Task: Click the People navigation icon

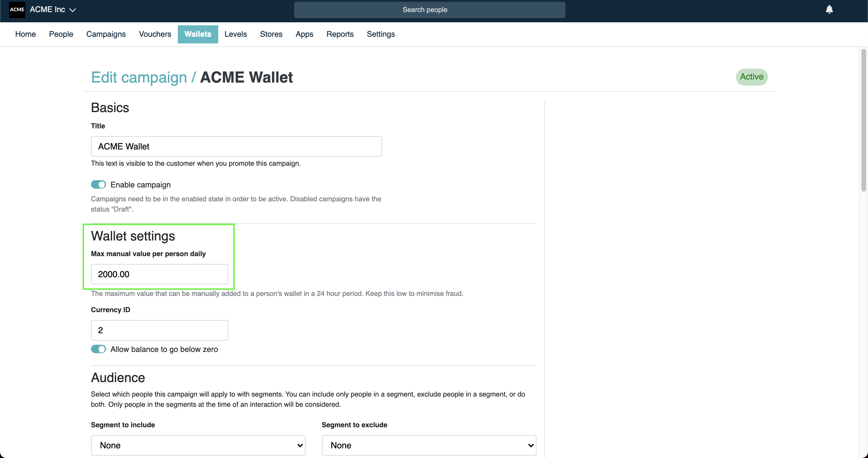Action: coord(61,34)
